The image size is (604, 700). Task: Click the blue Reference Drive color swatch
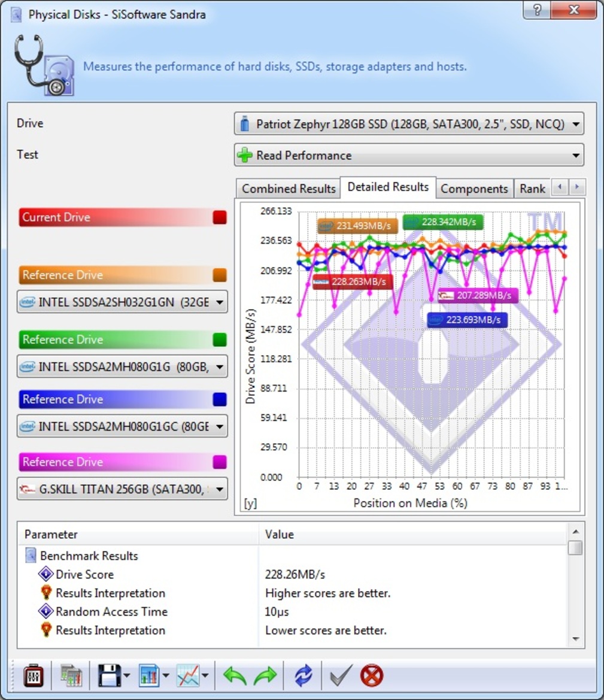point(220,399)
